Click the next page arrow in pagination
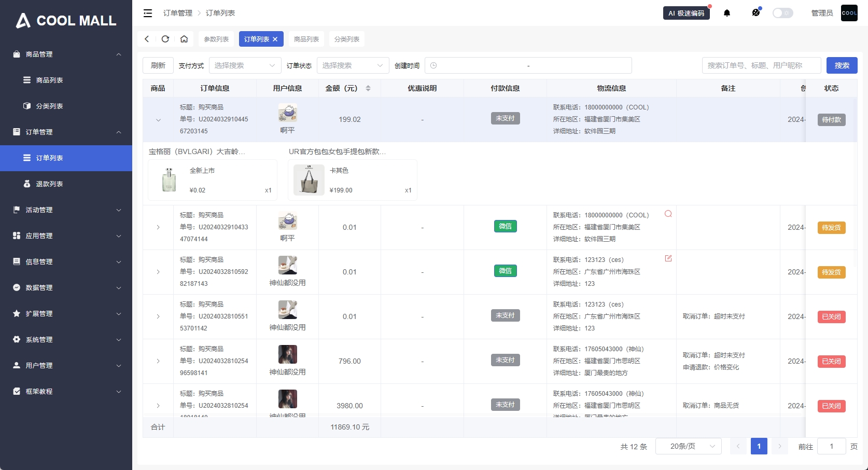 click(780, 446)
